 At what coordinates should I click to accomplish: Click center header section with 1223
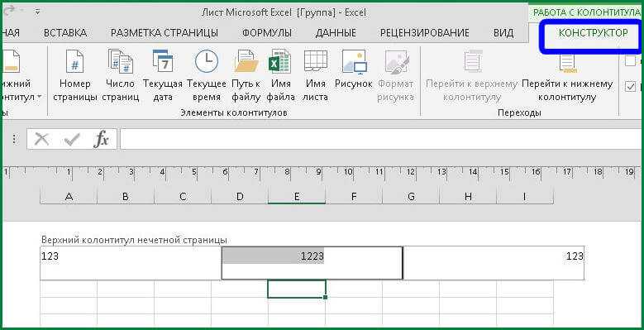pyautogui.click(x=312, y=263)
